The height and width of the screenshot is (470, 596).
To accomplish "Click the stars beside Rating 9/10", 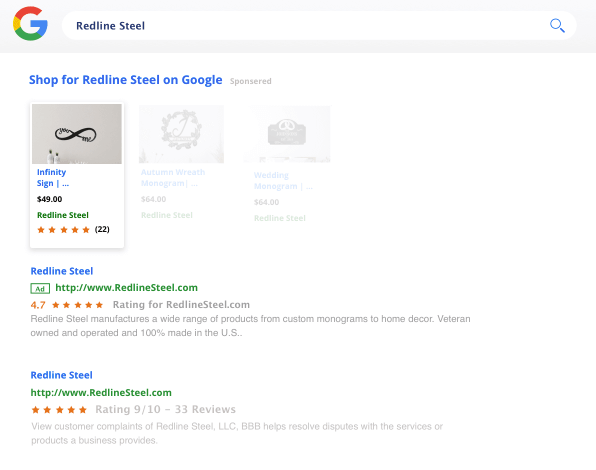I will coord(59,410).
